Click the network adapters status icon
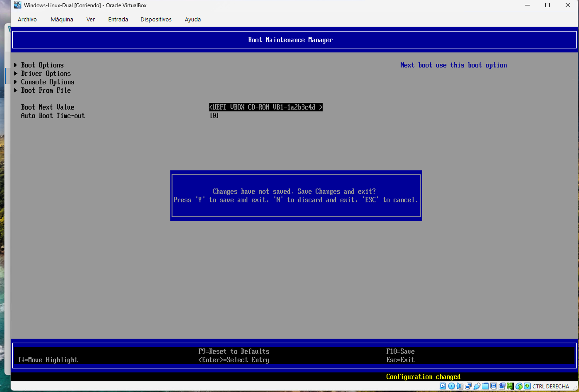579x392 pixels. coord(468,386)
